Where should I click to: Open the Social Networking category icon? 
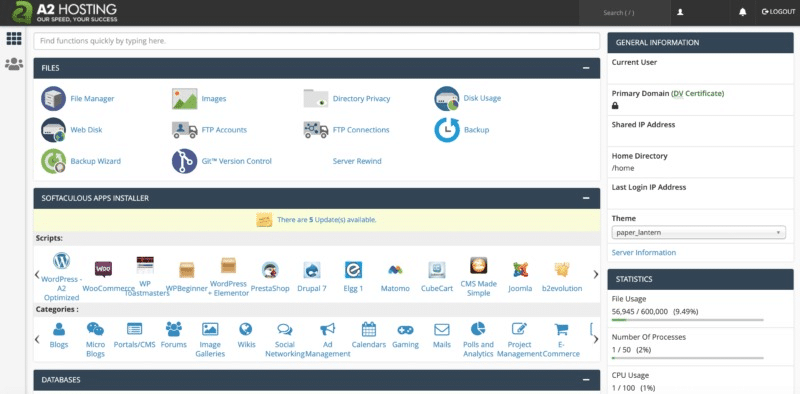pos(285,329)
